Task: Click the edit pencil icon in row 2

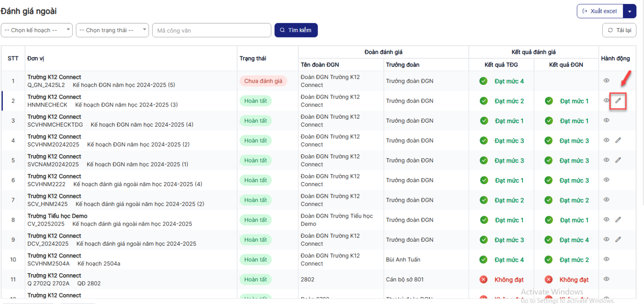Action: pyautogui.click(x=618, y=101)
